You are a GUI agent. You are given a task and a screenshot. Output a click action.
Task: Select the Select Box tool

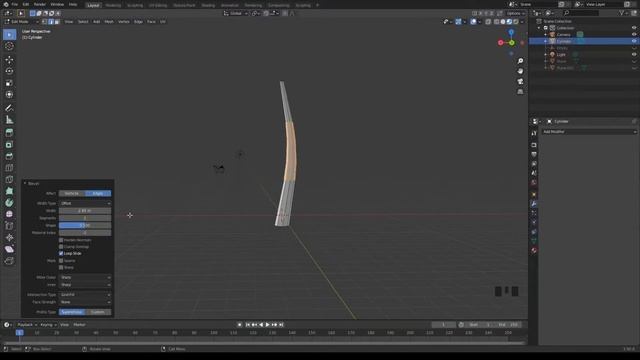[x=9, y=35]
